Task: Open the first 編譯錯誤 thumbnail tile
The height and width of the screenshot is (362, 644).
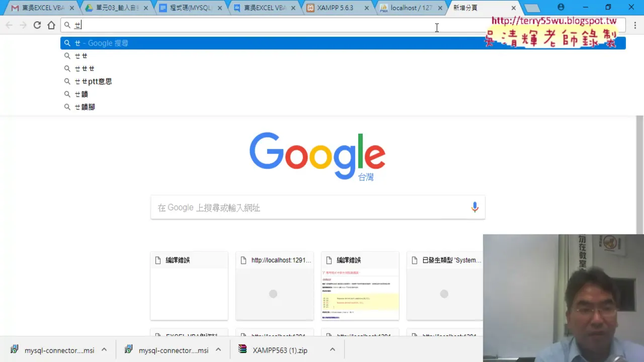Action: [x=189, y=286]
